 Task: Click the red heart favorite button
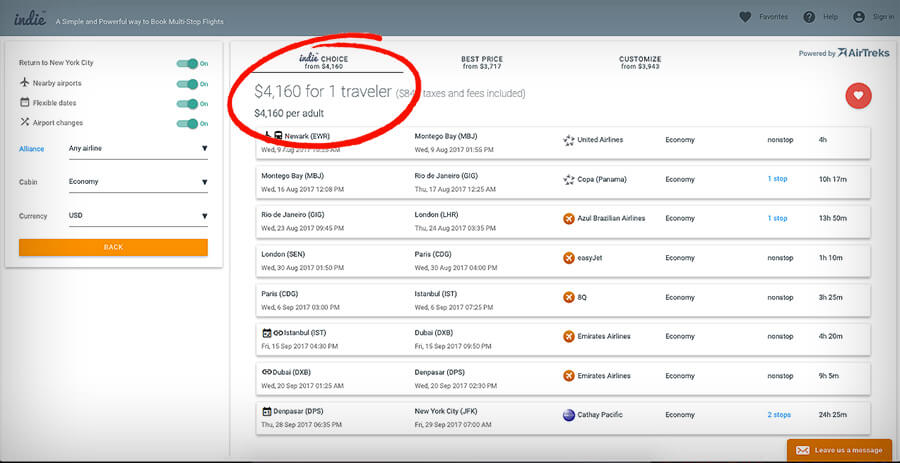click(x=858, y=96)
